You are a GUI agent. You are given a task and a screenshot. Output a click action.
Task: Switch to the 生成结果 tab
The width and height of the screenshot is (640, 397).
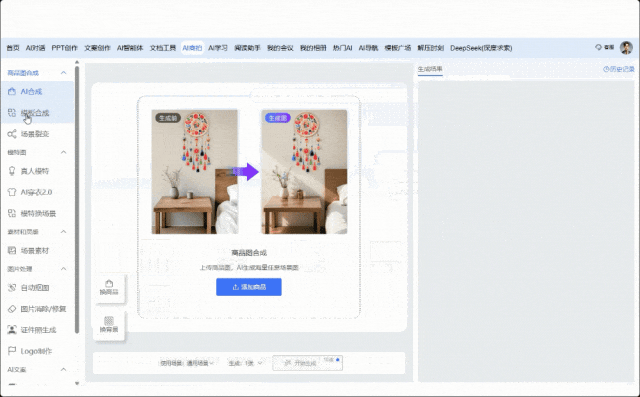[x=430, y=69]
